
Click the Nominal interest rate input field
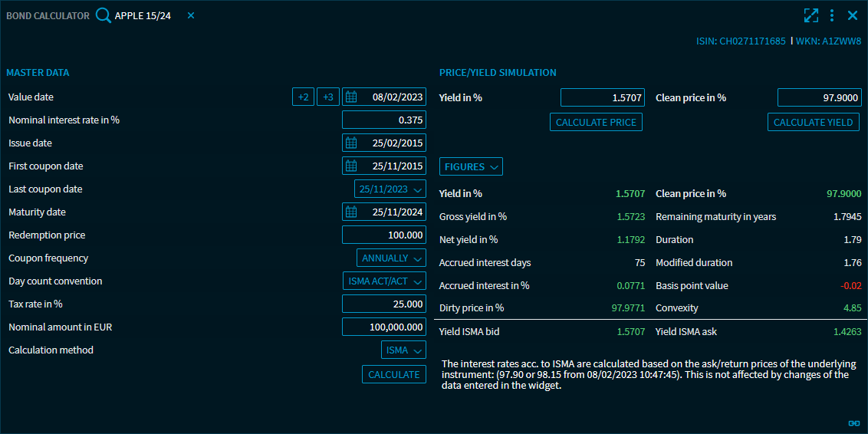click(383, 120)
